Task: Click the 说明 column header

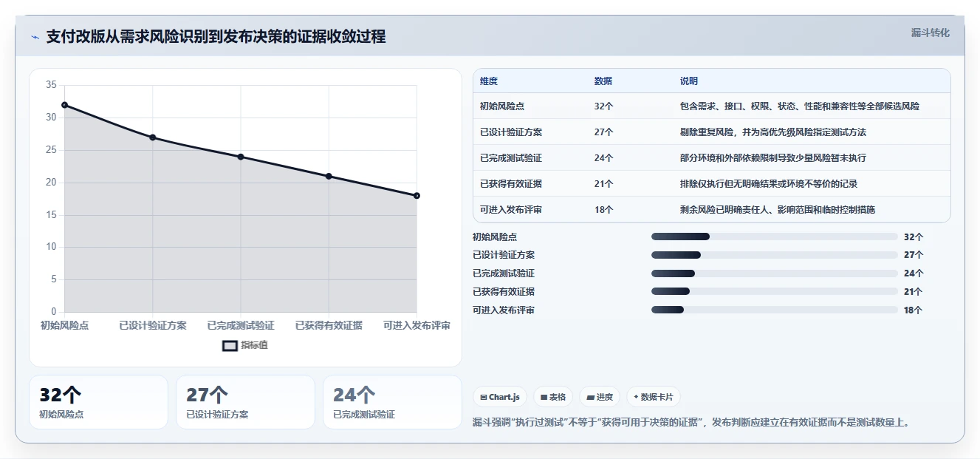Action: [689, 81]
